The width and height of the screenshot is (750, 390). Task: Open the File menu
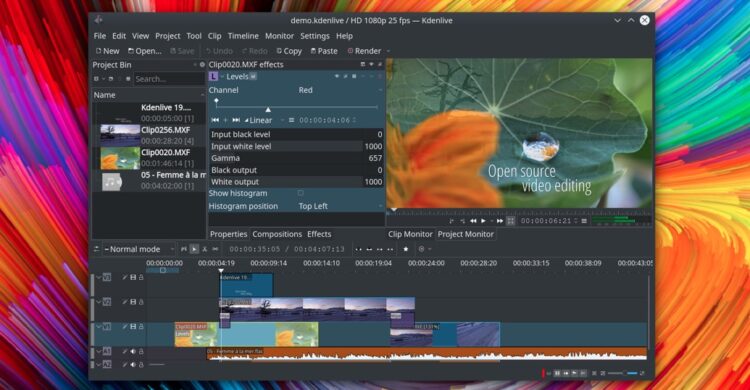point(99,36)
